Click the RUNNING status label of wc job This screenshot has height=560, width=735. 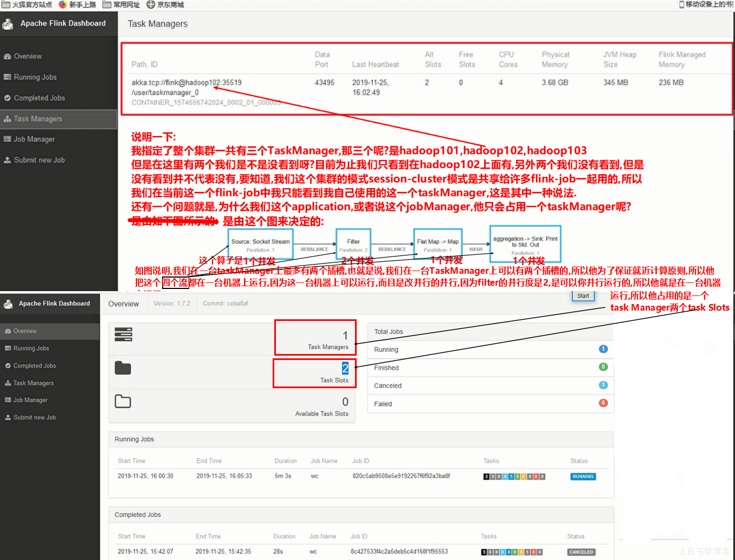[583, 477]
